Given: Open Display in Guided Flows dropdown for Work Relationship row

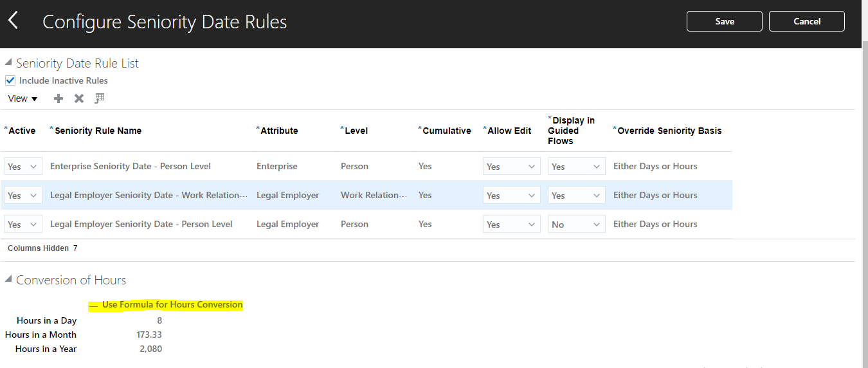Looking at the screenshot, I should point(577,195).
